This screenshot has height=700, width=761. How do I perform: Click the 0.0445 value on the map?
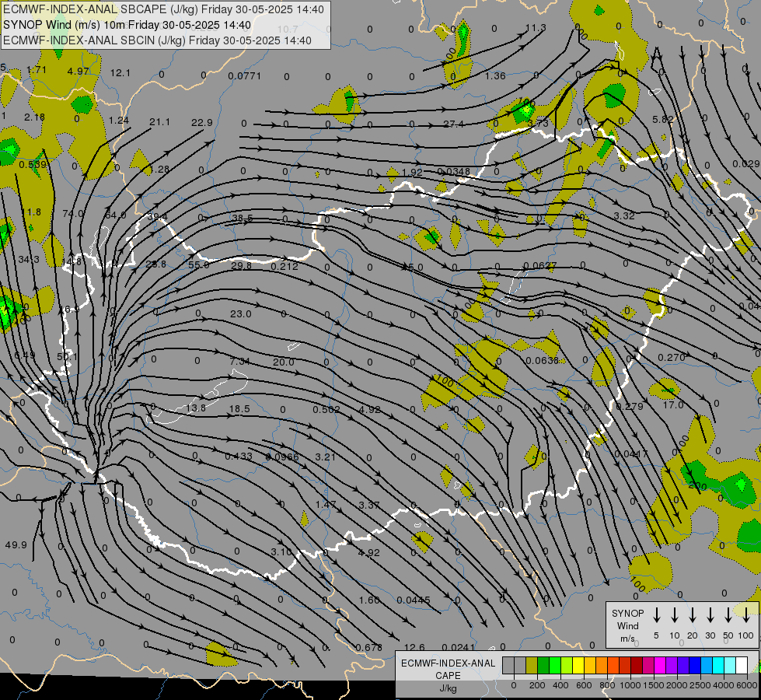414,600
